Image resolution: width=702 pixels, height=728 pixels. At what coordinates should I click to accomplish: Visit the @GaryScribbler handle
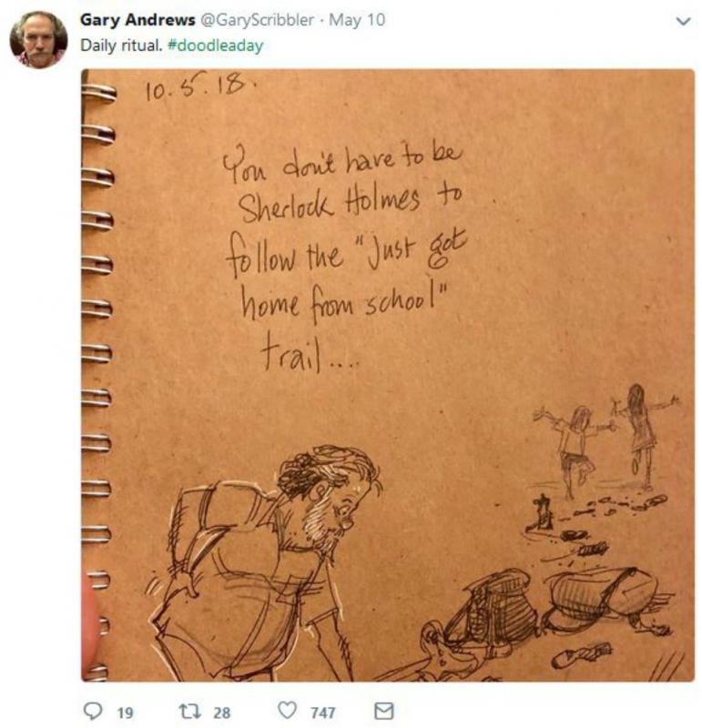(257, 20)
